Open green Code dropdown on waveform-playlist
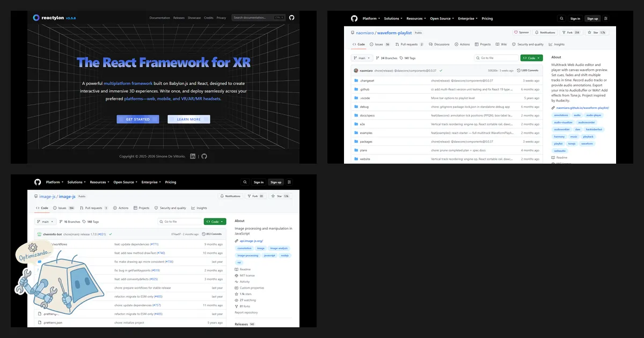Image resolution: width=644 pixels, height=338 pixels. tap(531, 58)
